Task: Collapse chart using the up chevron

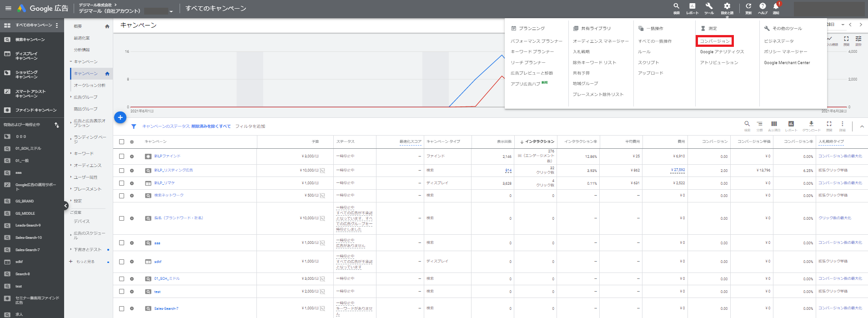Action: click(x=862, y=126)
